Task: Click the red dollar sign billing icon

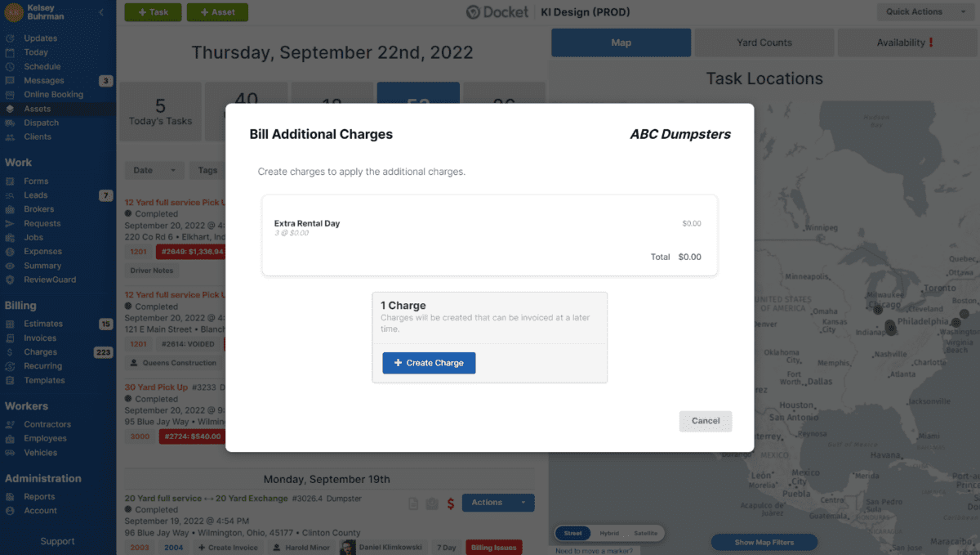Action: click(x=450, y=504)
